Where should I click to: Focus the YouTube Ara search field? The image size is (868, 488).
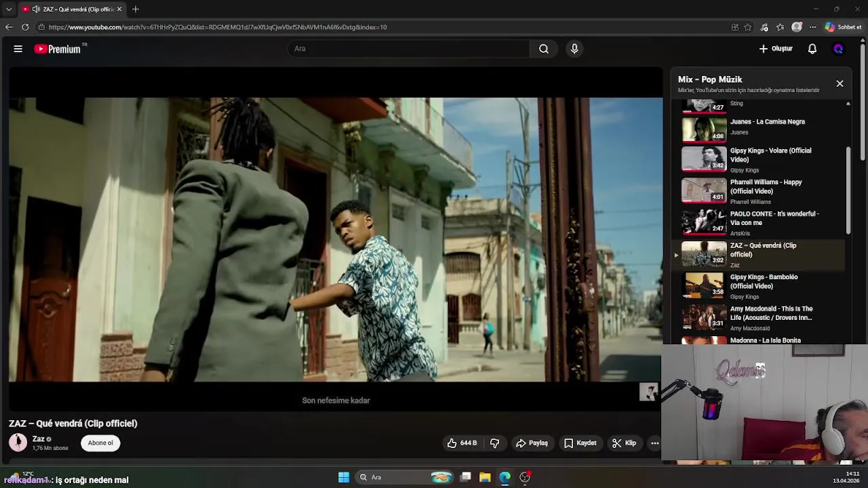[409, 49]
